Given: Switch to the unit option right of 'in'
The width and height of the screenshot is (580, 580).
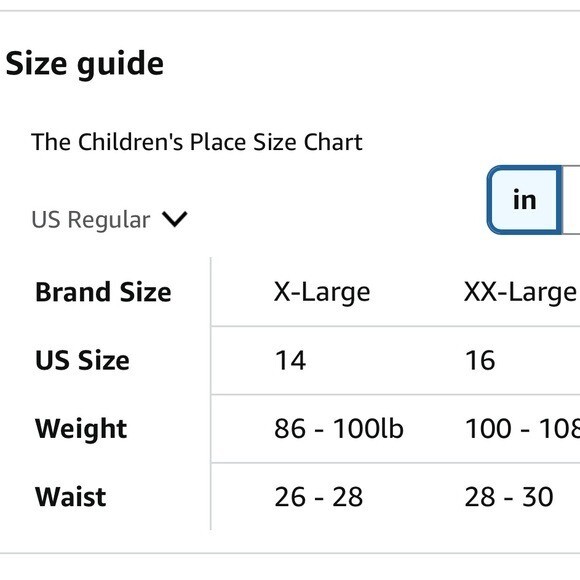Looking at the screenshot, I should click(x=571, y=200).
